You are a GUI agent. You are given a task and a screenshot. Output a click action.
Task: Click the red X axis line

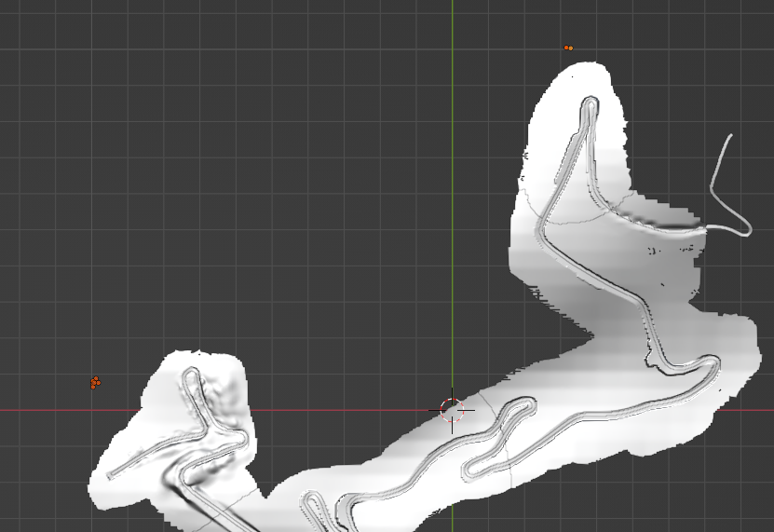pos(279,409)
